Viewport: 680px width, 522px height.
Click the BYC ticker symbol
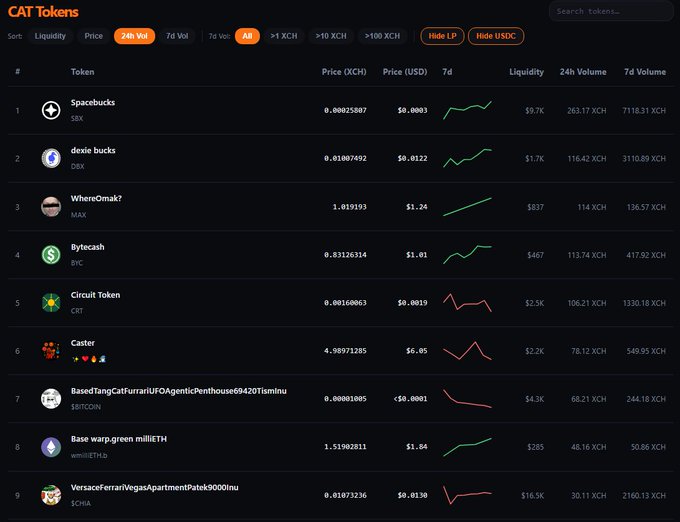click(x=77, y=263)
